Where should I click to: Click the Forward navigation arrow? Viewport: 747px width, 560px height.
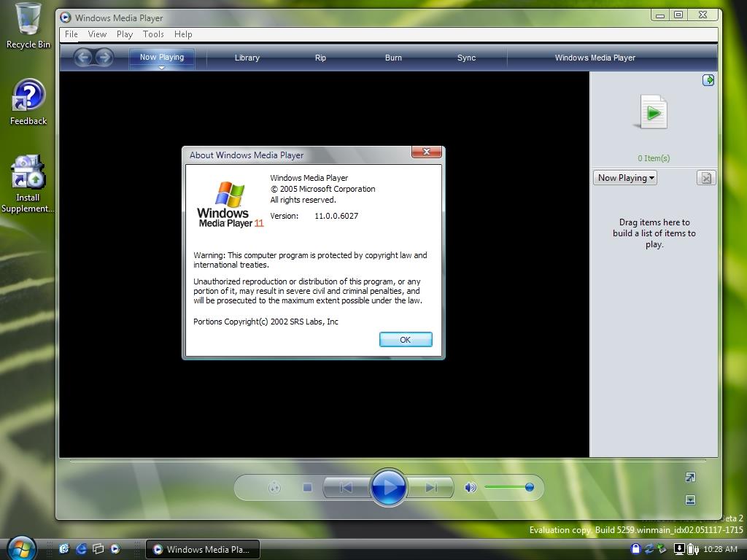104,58
